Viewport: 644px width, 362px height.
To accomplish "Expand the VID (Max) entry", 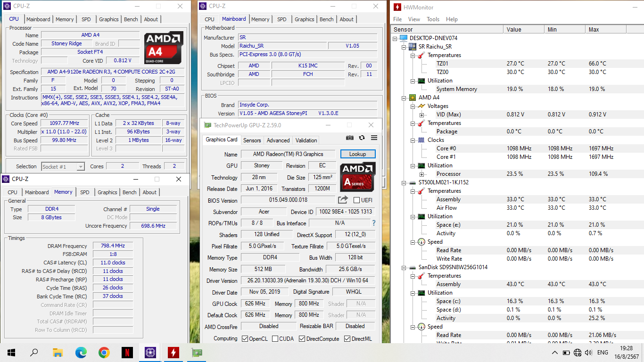I will (421, 115).
